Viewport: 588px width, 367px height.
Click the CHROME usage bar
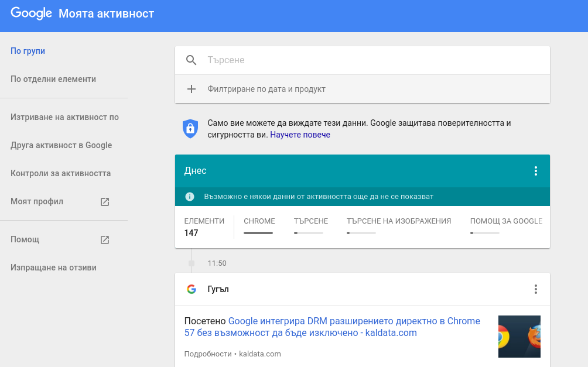[258, 233]
